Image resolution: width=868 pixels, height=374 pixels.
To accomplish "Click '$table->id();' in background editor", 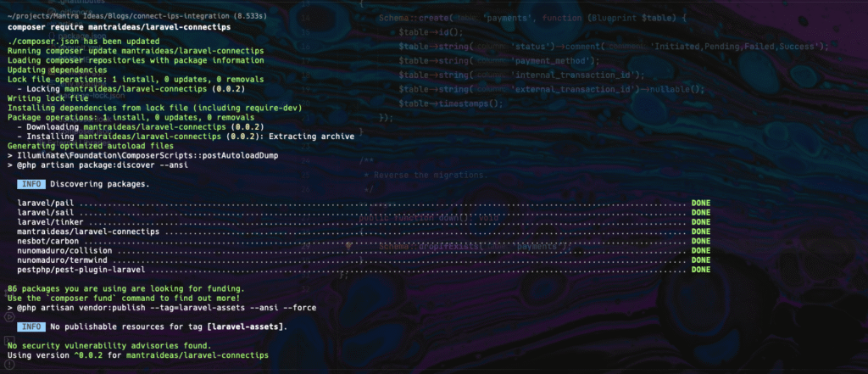I will tap(431, 32).
